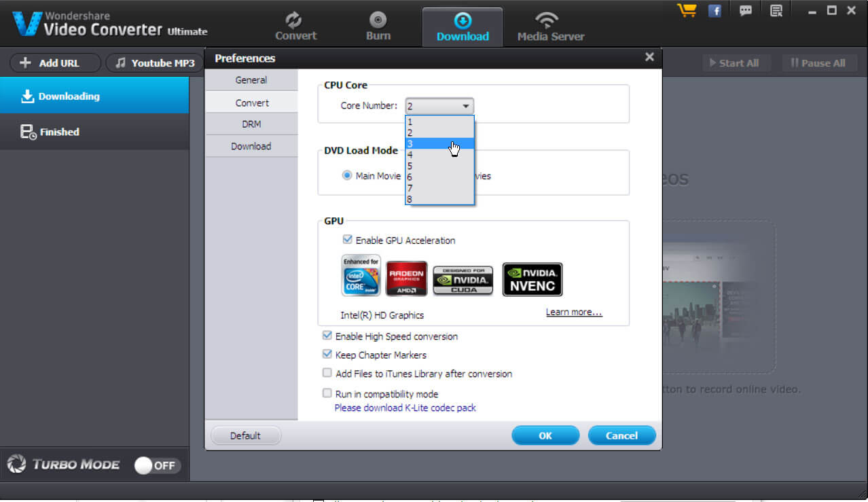
Task: Check Run in compatibility mode
Action: 327,393
